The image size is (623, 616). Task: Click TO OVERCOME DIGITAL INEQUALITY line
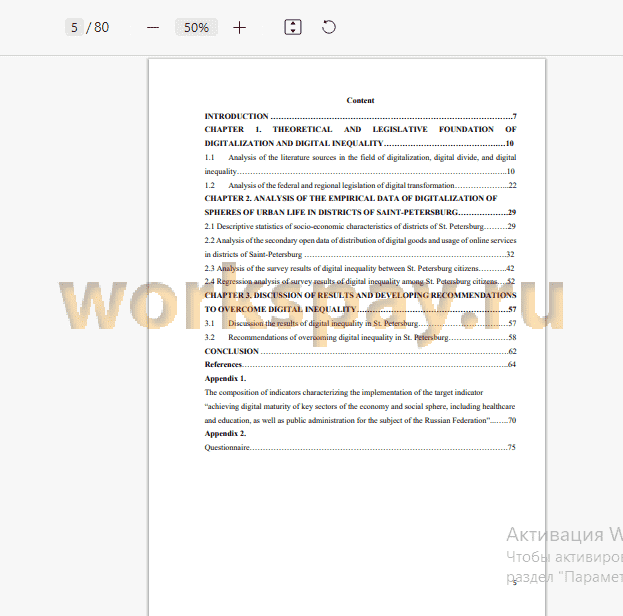(360, 309)
